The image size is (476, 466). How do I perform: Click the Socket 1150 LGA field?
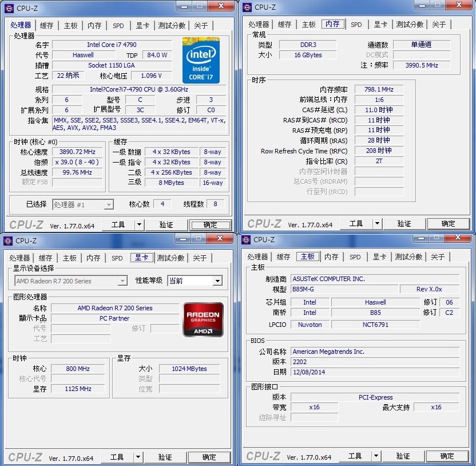(x=112, y=65)
